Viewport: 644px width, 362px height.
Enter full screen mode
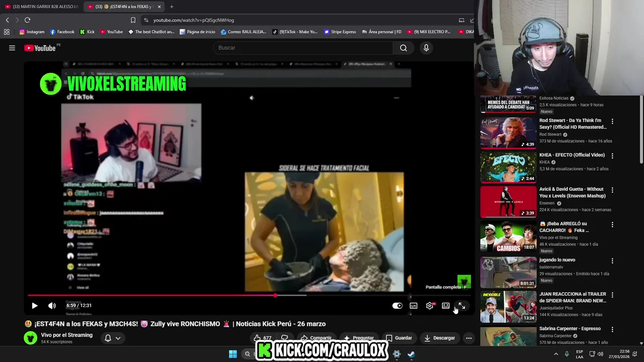tap(462, 306)
